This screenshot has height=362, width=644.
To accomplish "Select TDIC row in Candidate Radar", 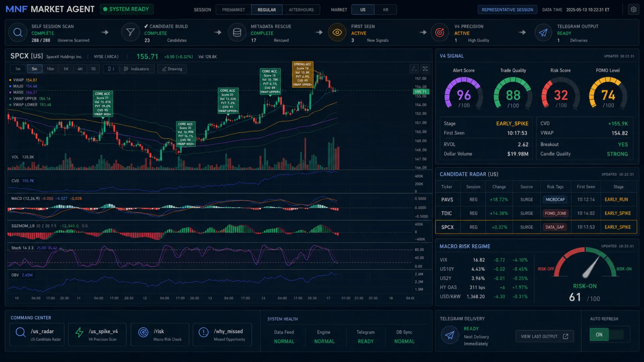I will pos(536,213).
